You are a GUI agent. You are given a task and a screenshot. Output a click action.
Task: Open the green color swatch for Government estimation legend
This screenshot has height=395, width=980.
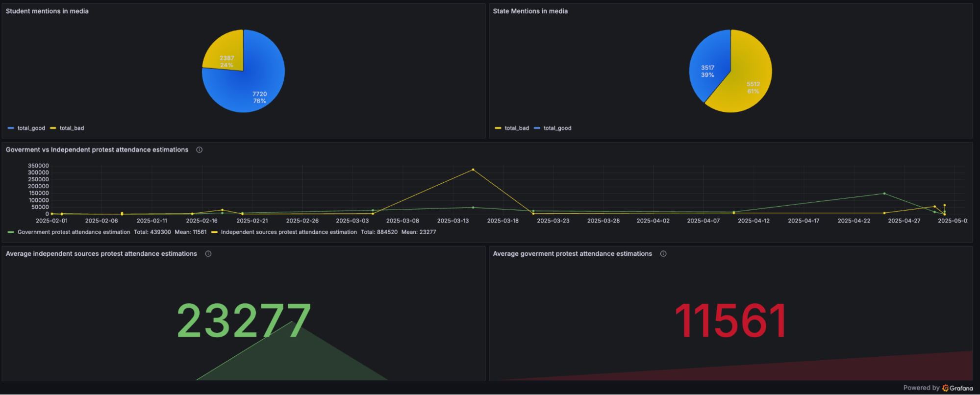[x=11, y=232]
